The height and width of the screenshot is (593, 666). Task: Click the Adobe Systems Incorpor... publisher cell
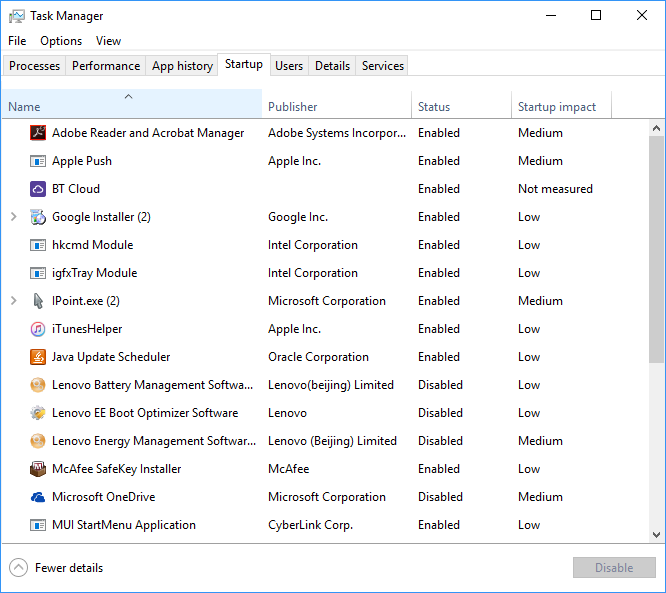(337, 133)
